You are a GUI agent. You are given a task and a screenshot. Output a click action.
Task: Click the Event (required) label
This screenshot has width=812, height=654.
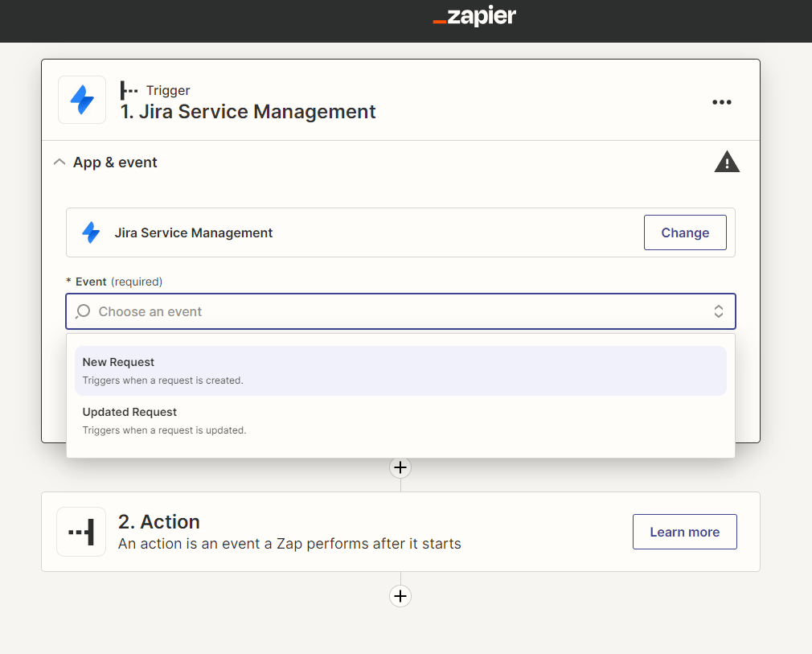point(114,282)
